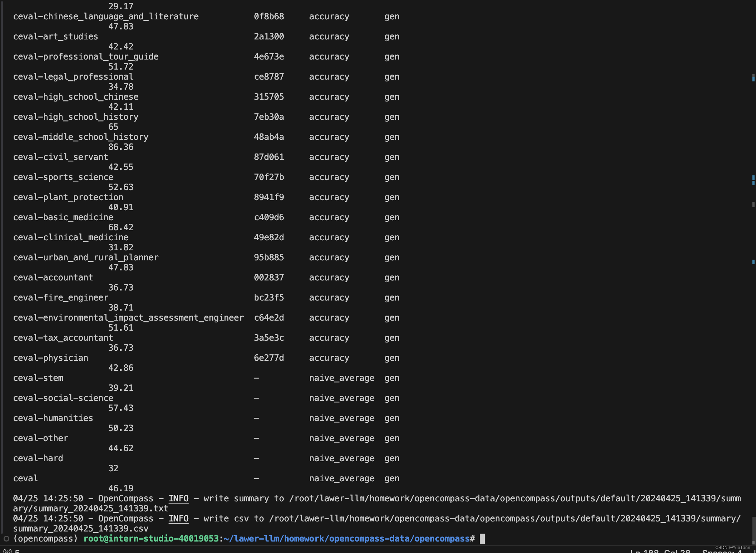This screenshot has height=553, width=756.
Task: Click score 65 under high_school_history
Action: [113, 127]
